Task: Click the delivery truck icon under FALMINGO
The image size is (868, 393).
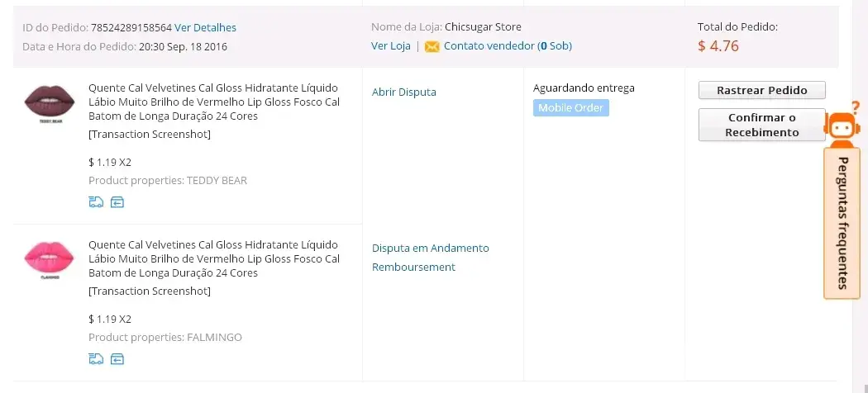Action: click(x=96, y=358)
